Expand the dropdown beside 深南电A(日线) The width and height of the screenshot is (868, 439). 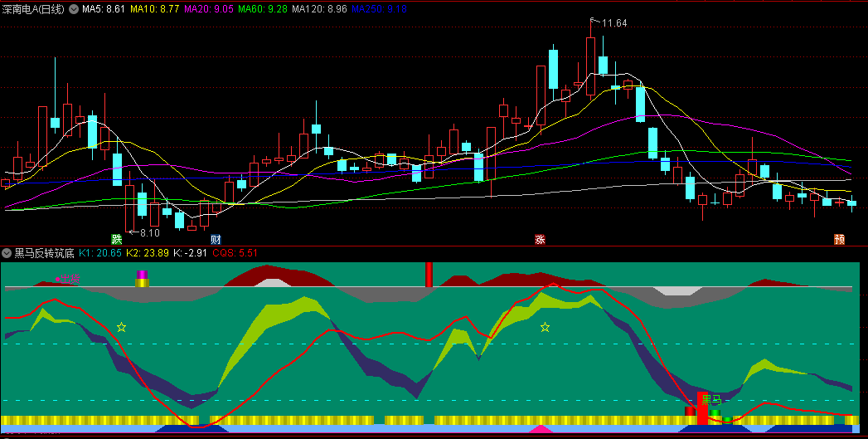tap(73, 9)
